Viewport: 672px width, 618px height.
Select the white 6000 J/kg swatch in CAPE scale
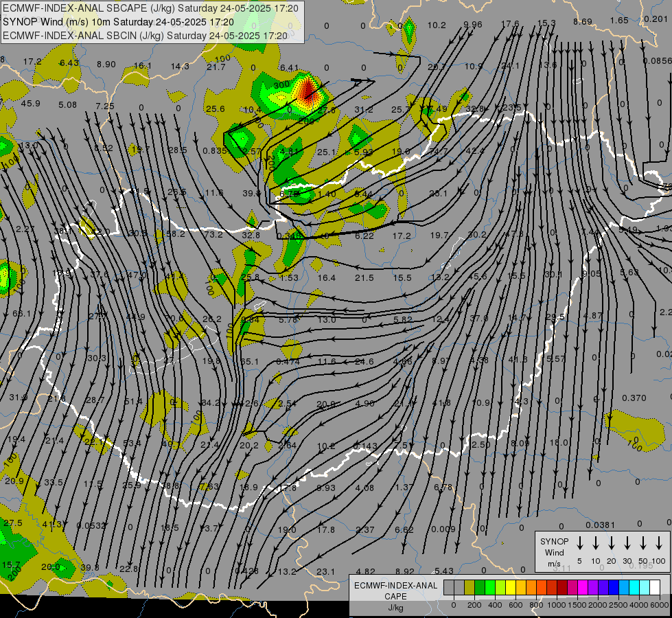pos(655,588)
